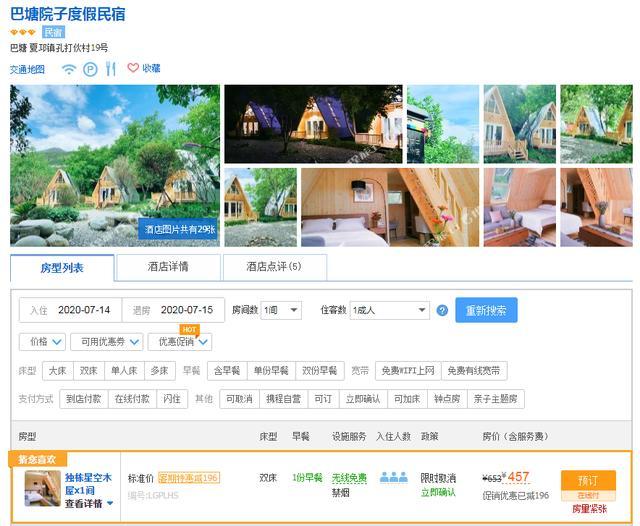640x526 pixels.
Task: Click the three-person occupancy icon
Action: pos(393,477)
